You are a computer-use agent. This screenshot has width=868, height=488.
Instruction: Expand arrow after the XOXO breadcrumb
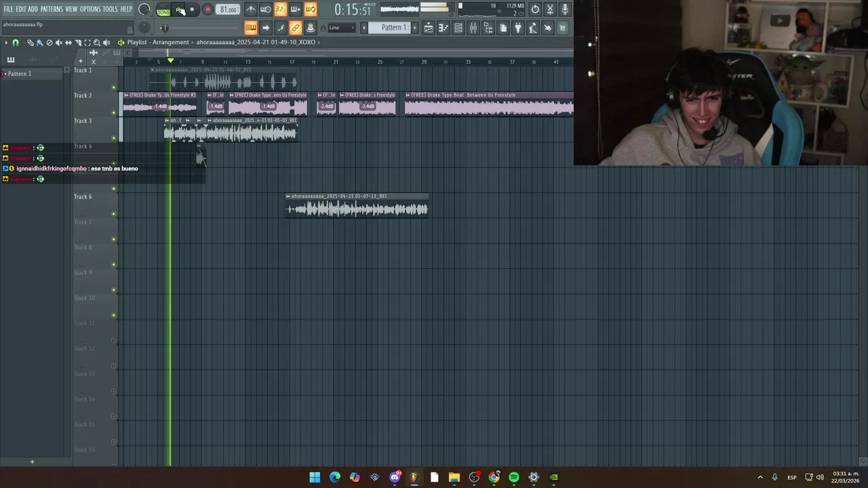(x=319, y=42)
